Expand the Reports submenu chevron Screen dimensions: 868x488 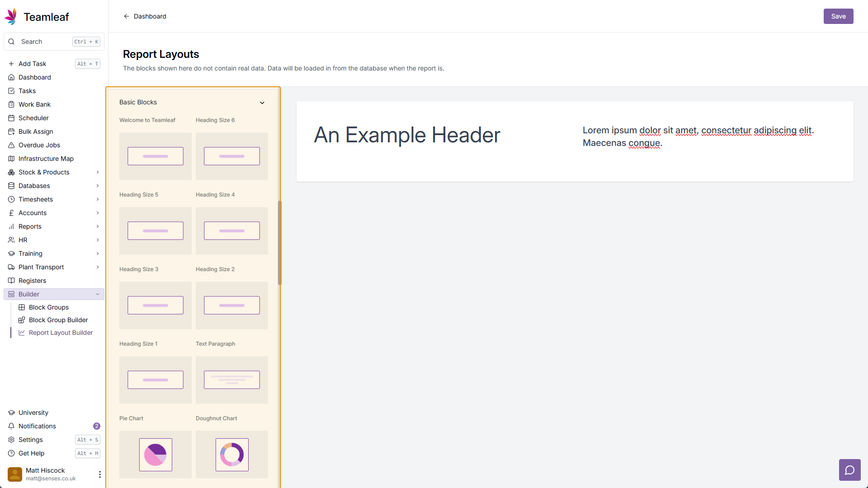coord(98,226)
